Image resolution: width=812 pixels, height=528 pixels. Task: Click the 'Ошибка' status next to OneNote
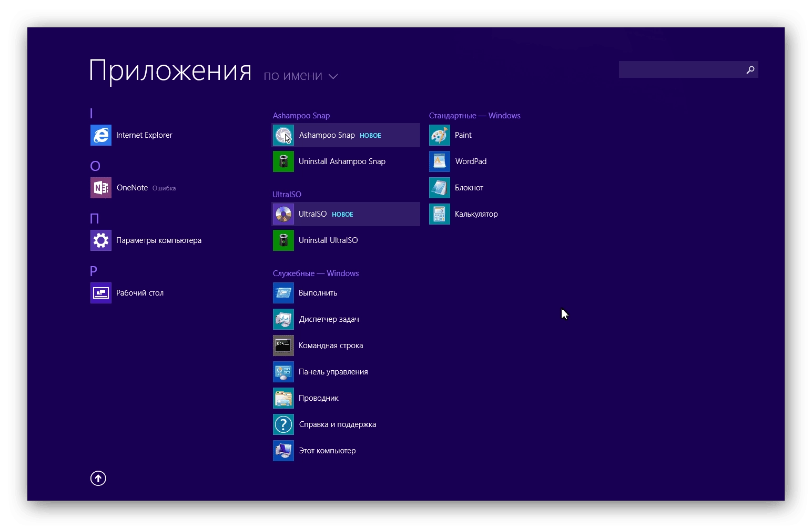[x=164, y=188]
